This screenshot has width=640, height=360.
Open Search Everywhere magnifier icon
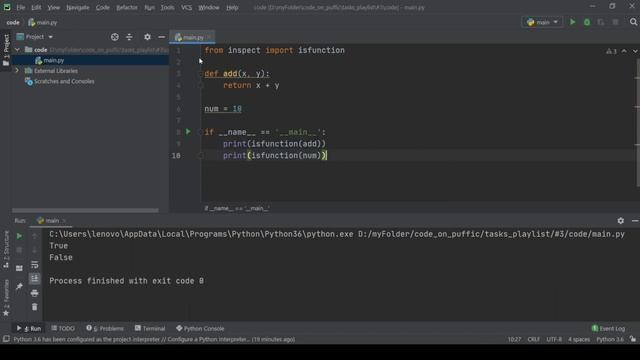pos(633,22)
